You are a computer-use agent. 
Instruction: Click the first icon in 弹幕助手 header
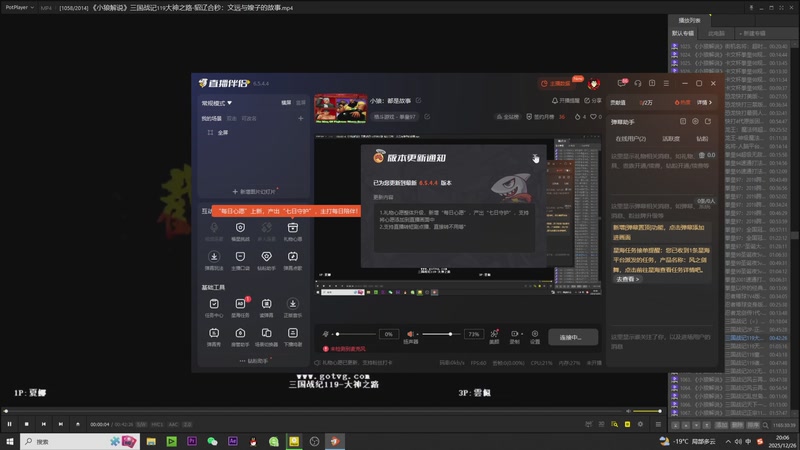tap(683, 121)
